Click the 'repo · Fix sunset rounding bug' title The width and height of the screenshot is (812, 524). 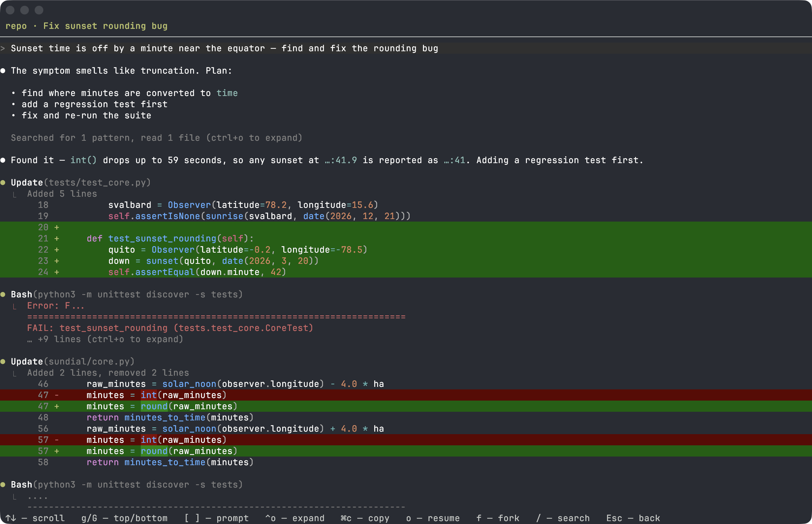click(x=87, y=26)
